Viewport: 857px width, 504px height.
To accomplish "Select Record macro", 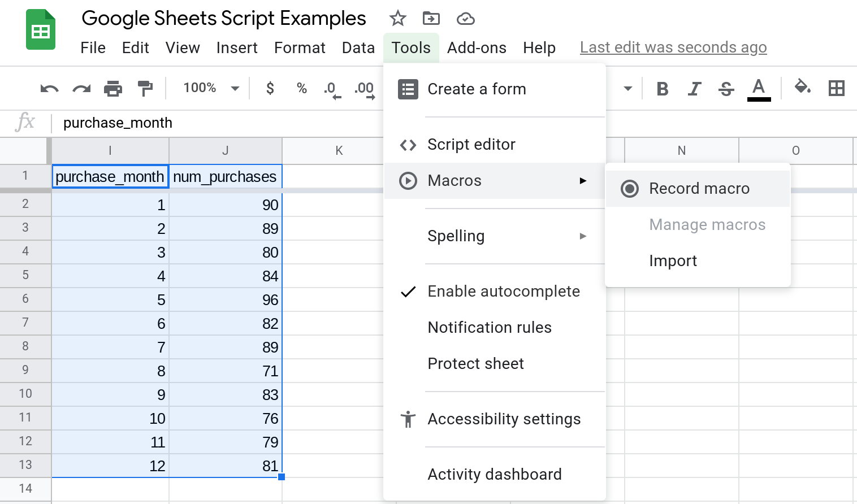I will coord(698,189).
